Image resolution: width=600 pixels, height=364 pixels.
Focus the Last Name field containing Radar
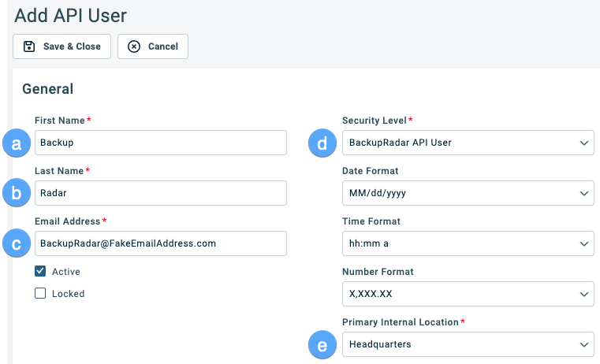point(161,193)
